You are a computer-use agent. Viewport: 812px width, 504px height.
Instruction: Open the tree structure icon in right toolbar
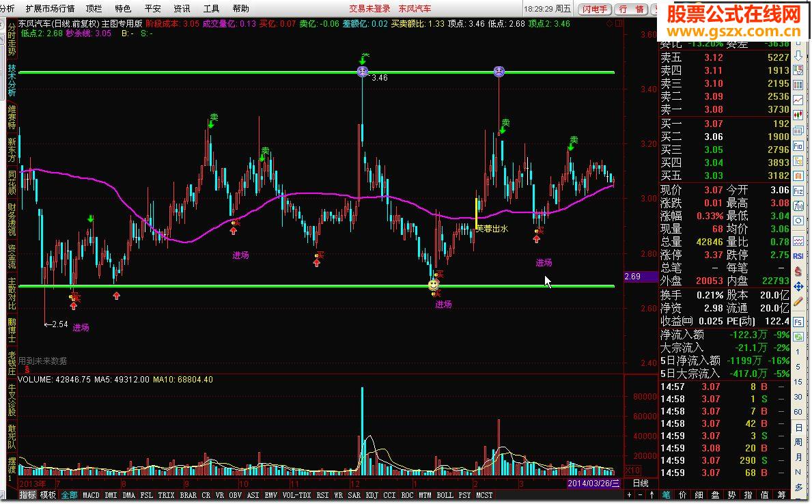pyautogui.click(x=798, y=161)
